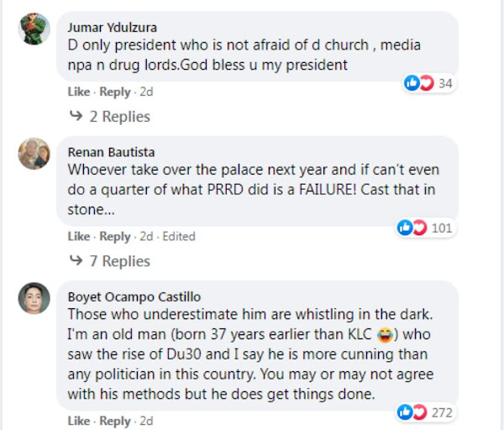Click Renan Bautista's avatar photo
504x430 pixels.
point(34,154)
